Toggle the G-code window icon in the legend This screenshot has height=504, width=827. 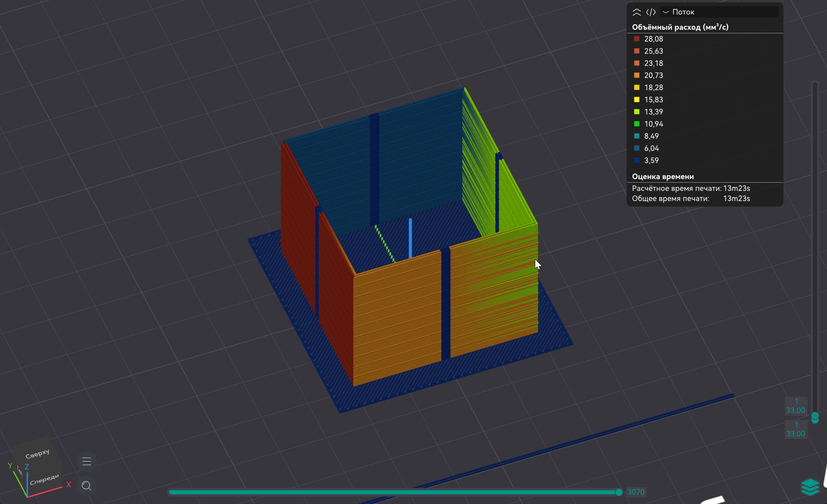pos(651,12)
